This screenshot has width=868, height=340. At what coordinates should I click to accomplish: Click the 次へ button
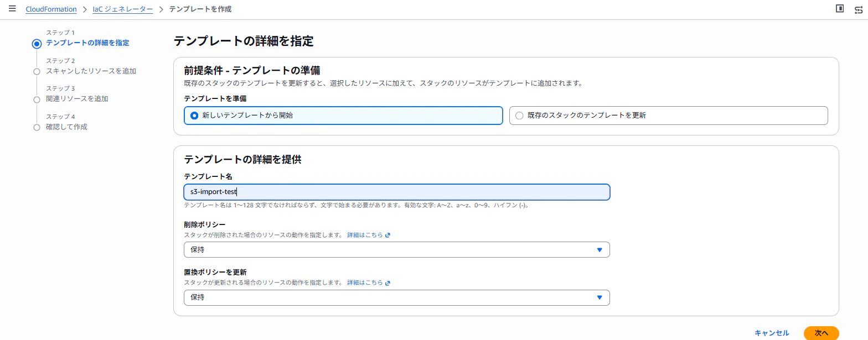[821, 333]
